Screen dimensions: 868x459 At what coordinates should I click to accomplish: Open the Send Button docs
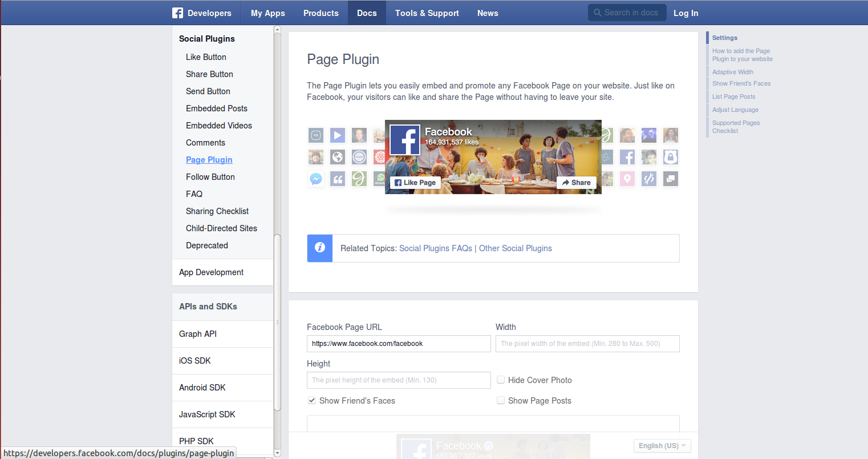point(208,91)
